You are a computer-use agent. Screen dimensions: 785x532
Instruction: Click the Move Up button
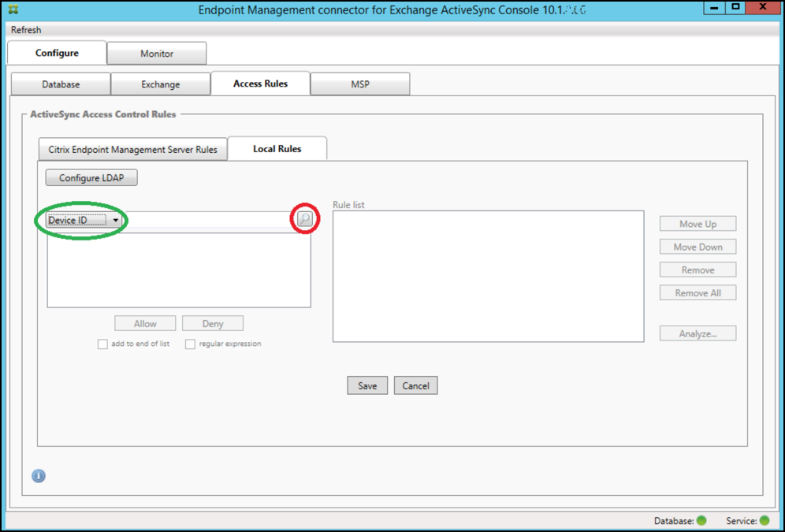click(x=698, y=224)
